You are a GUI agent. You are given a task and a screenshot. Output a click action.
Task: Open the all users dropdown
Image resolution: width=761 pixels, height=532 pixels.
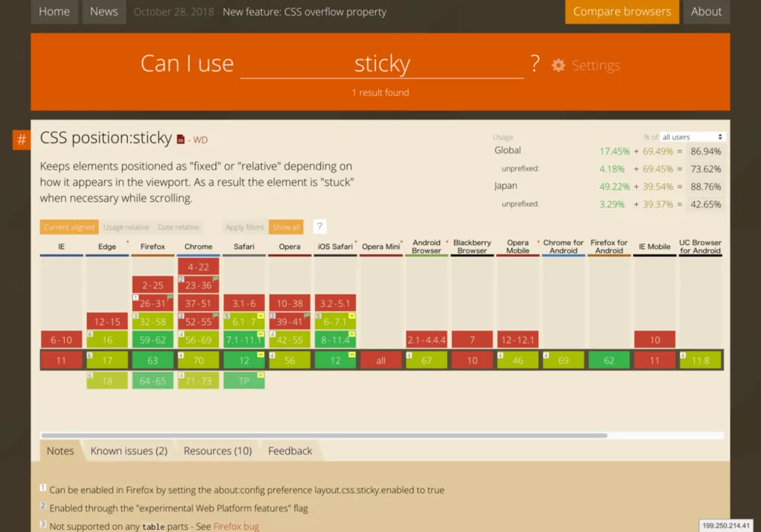(693, 137)
